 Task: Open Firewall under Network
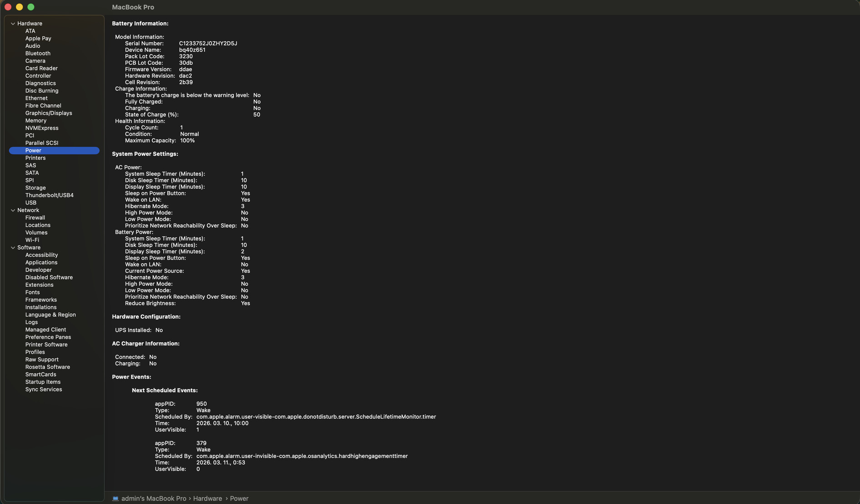[x=35, y=218]
